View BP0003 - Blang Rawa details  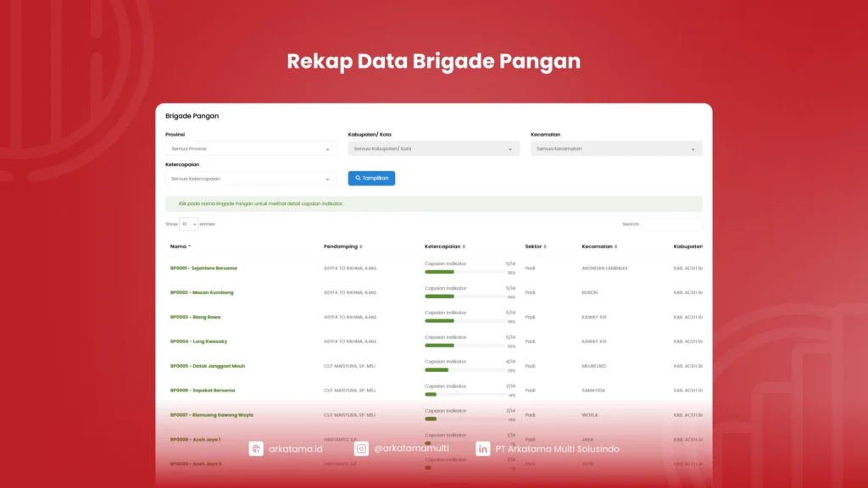pyautogui.click(x=196, y=317)
